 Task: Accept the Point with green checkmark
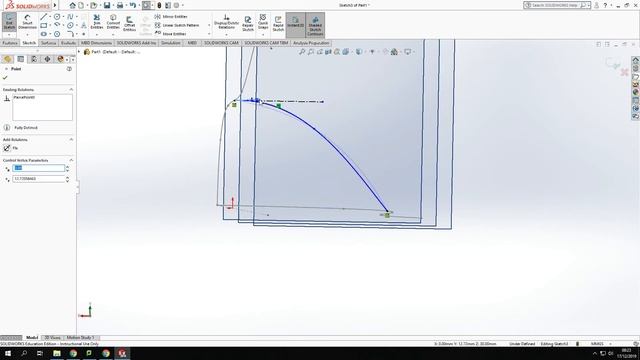pyautogui.click(x=5, y=78)
